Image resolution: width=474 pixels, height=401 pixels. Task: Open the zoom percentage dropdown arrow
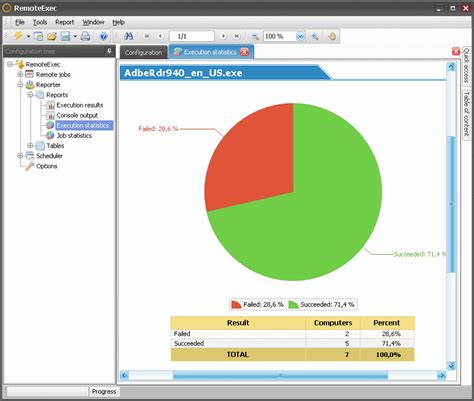point(300,36)
